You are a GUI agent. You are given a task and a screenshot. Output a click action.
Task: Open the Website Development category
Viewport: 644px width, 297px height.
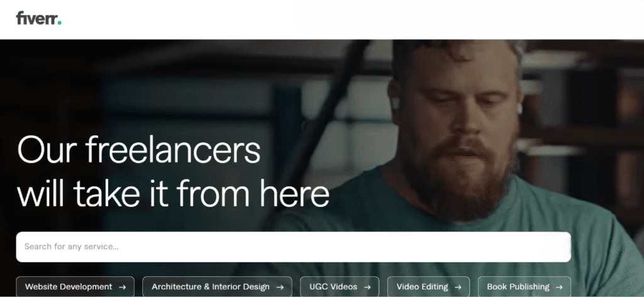point(75,287)
